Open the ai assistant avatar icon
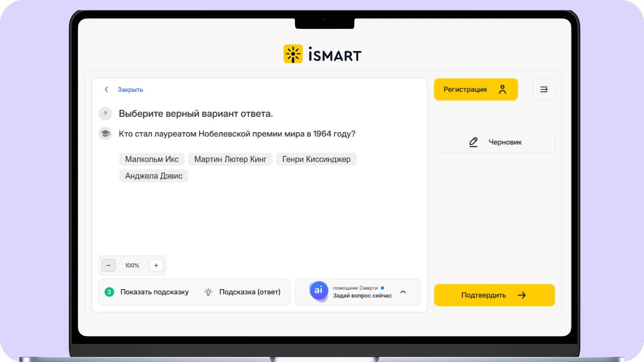 (x=318, y=290)
